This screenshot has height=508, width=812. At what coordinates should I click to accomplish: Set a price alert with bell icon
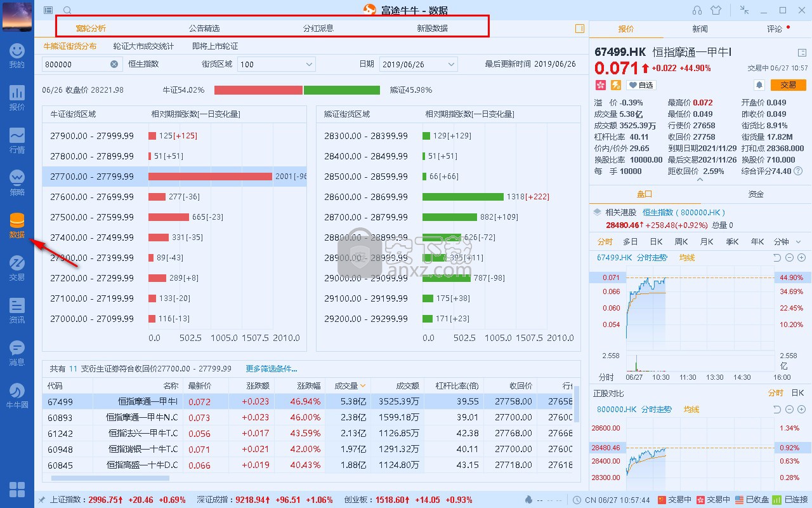point(759,85)
